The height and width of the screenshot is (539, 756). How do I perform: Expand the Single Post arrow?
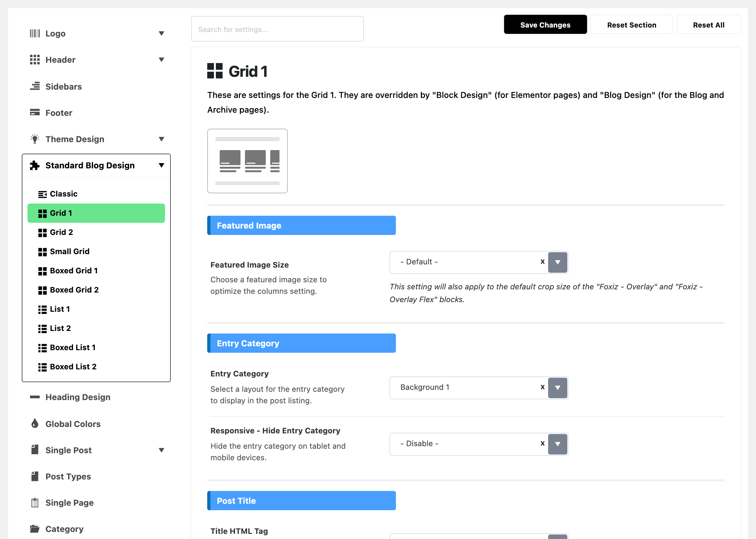[161, 450]
